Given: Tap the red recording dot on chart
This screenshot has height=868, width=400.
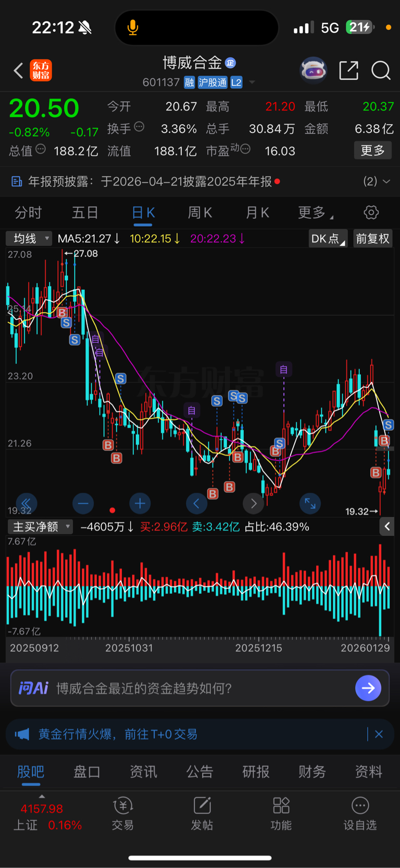Looking at the screenshot, I should point(112,510).
